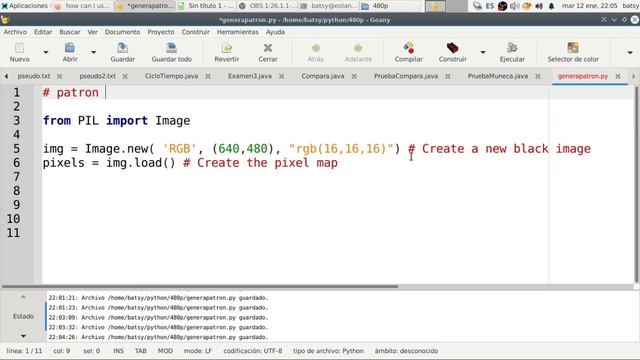Open the Documento menu
640x360 pixels.
[122, 32]
